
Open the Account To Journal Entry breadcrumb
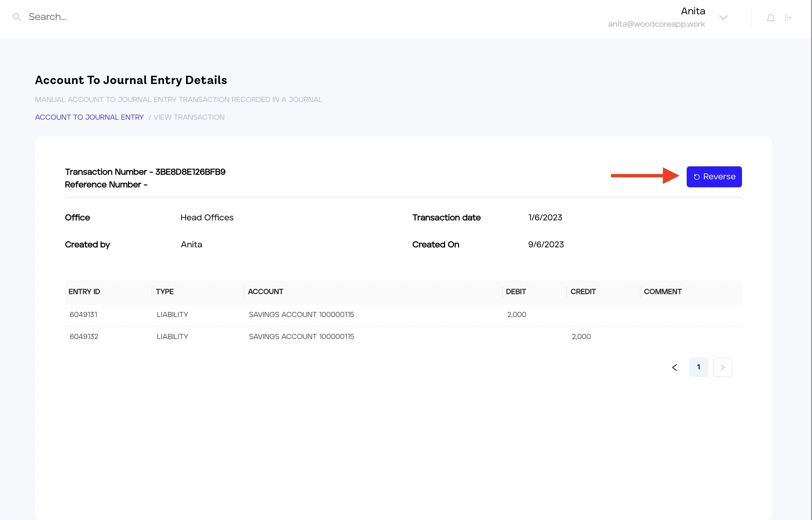coord(89,117)
